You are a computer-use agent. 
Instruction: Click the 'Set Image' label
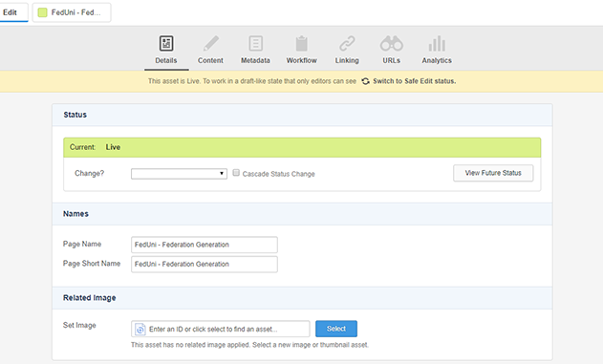79,325
